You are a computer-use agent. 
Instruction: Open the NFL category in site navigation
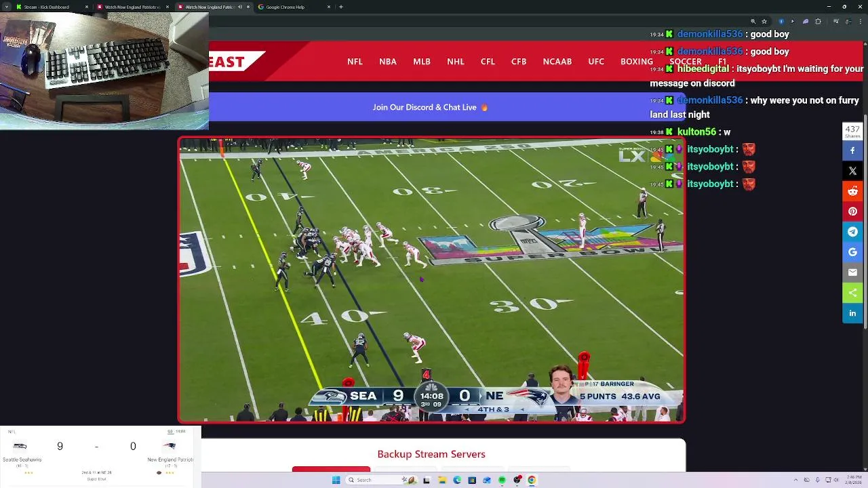[355, 61]
